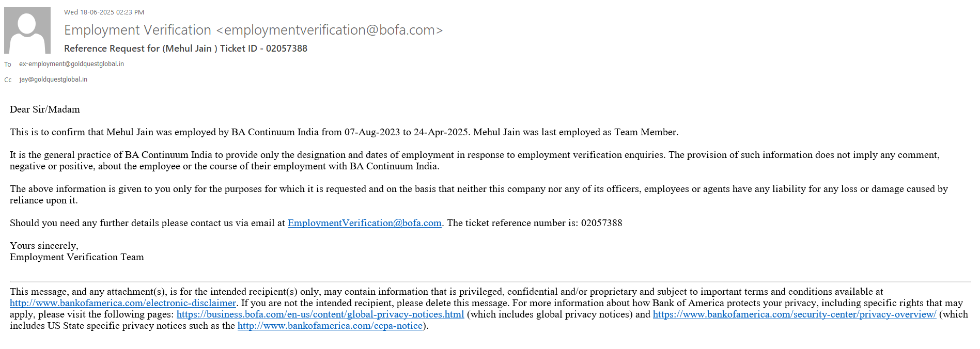Viewport: 980px width, 349px height.
Task: Open the bankofamerica.com electronic-disclaimer link
Action: 123,303
